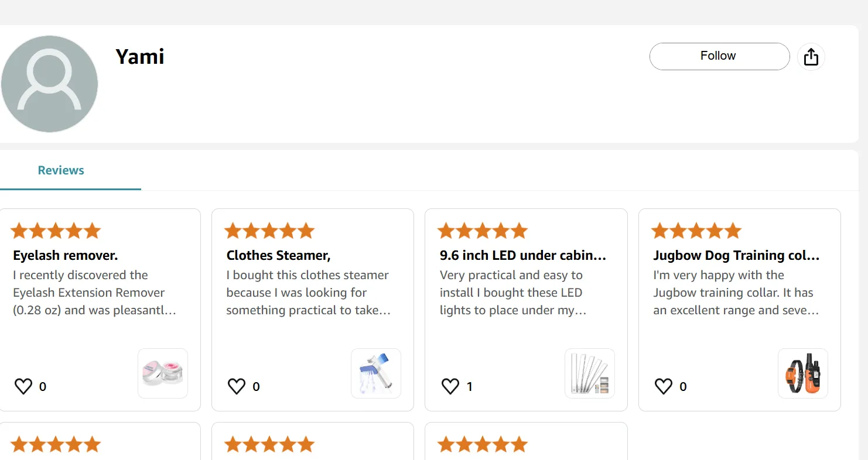Toggle heart on LED under cabinet review

450,386
